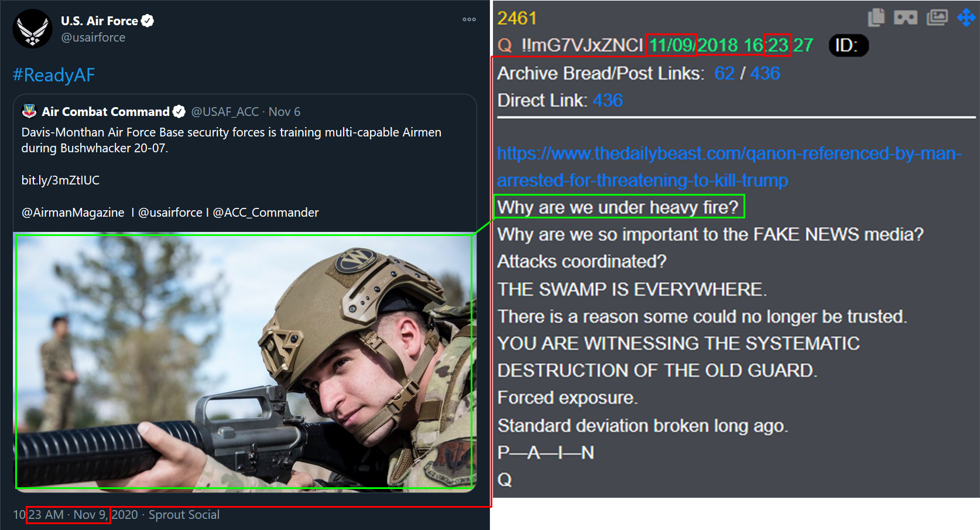Click the copy post icon

tap(876, 18)
